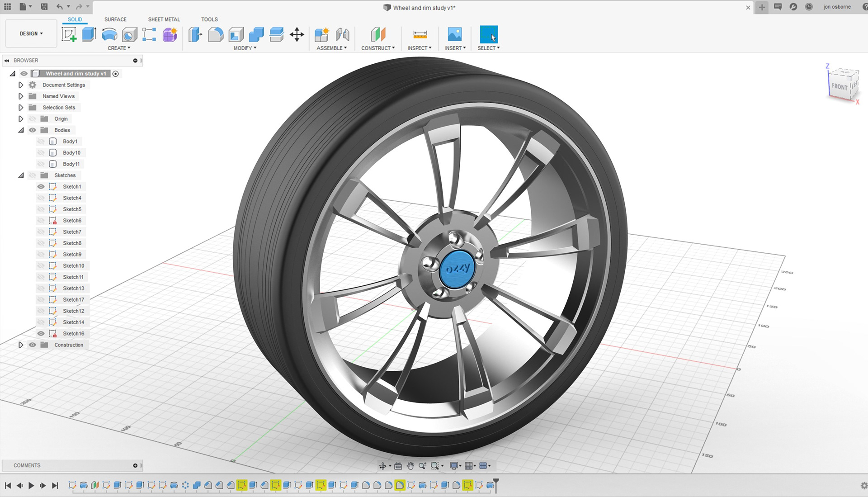Switch to the SURFACE tab
The height and width of the screenshot is (497, 868).
click(x=115, y=19)
